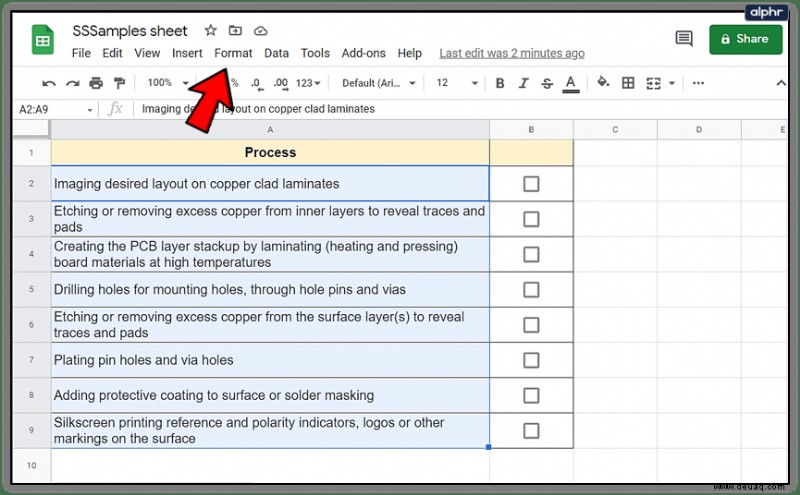Screen dimensions: 800x495
Task: Select 'Adding protective coating' cell
Action: (270, 395)
